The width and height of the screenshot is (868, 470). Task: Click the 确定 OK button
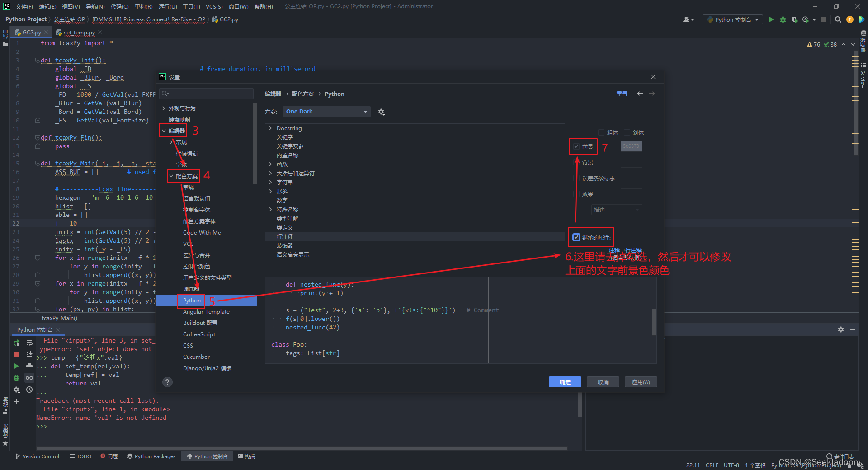tap(565, 382)
